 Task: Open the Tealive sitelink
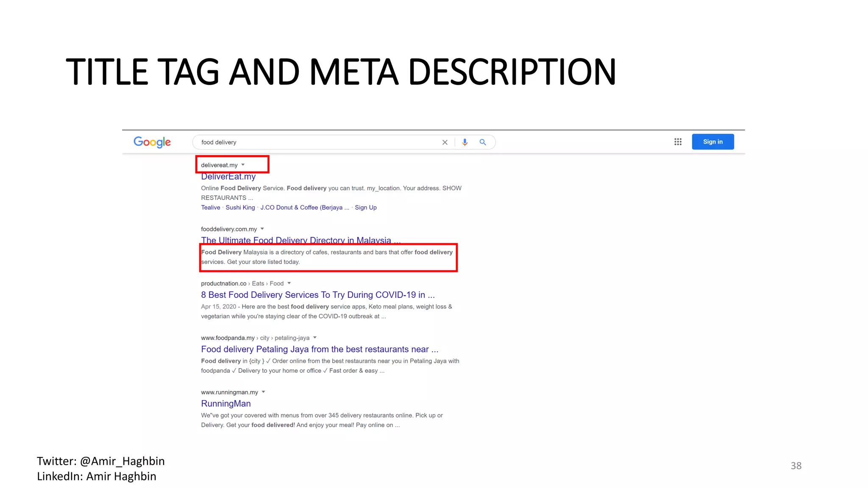[x=211, y=208]
